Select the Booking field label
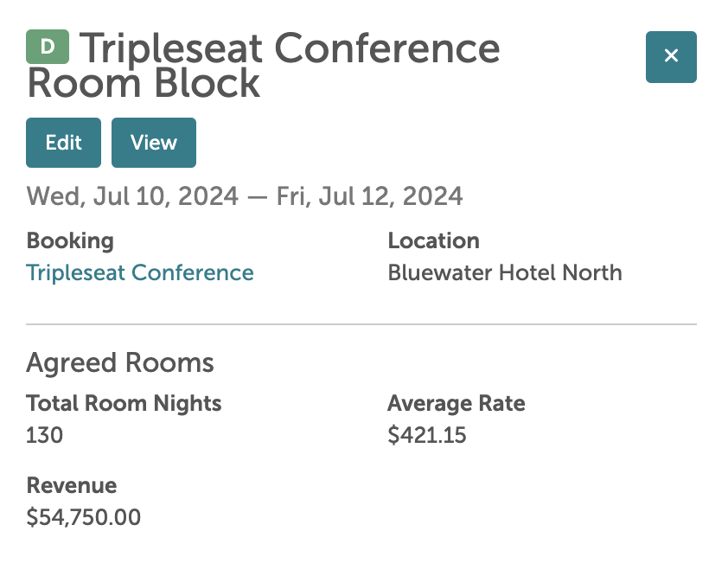This screenshot has width=728, height=576. coord(70,241)
